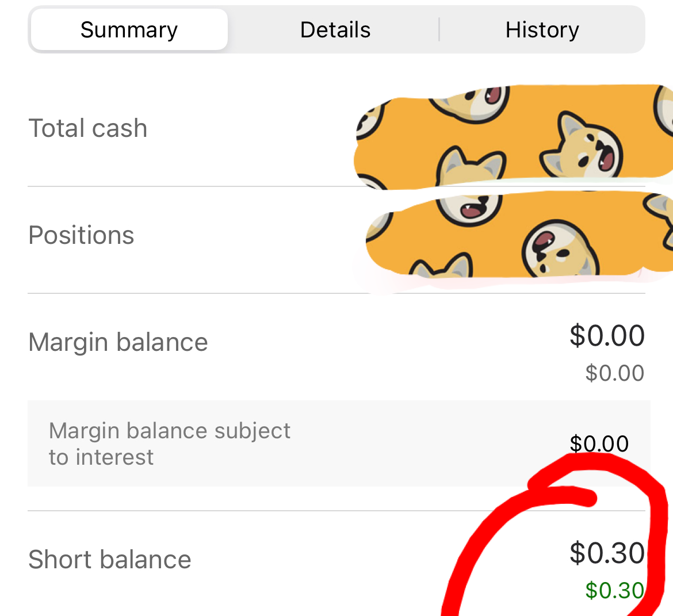The image size is (673, 616).
Task: Open the History tab
Action: [x=542, y=29]
